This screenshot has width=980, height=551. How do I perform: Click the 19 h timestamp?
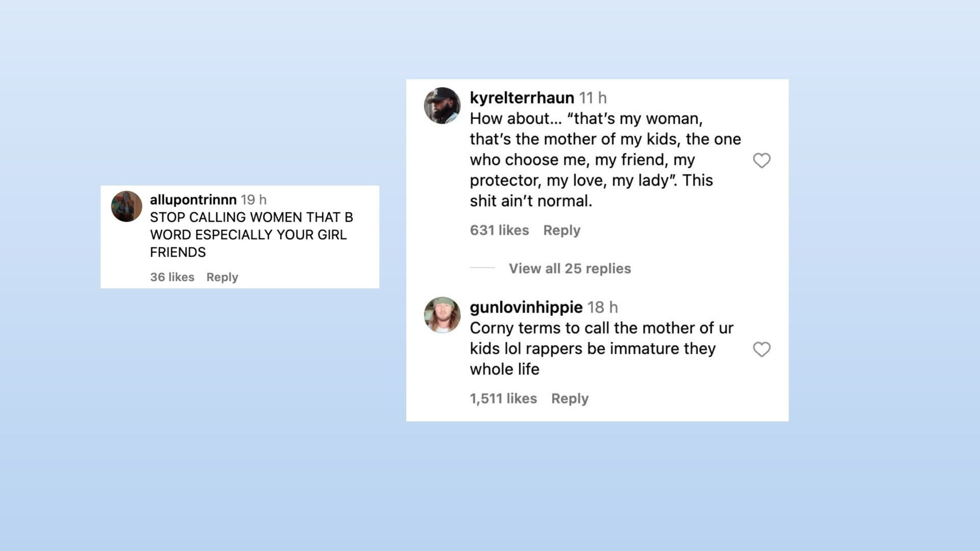[254, 199]
